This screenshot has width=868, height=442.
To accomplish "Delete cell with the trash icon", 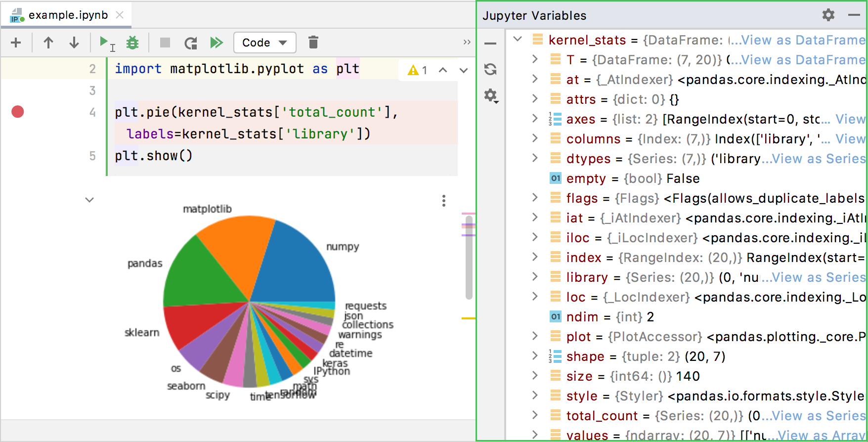I will tap(313, 43).
